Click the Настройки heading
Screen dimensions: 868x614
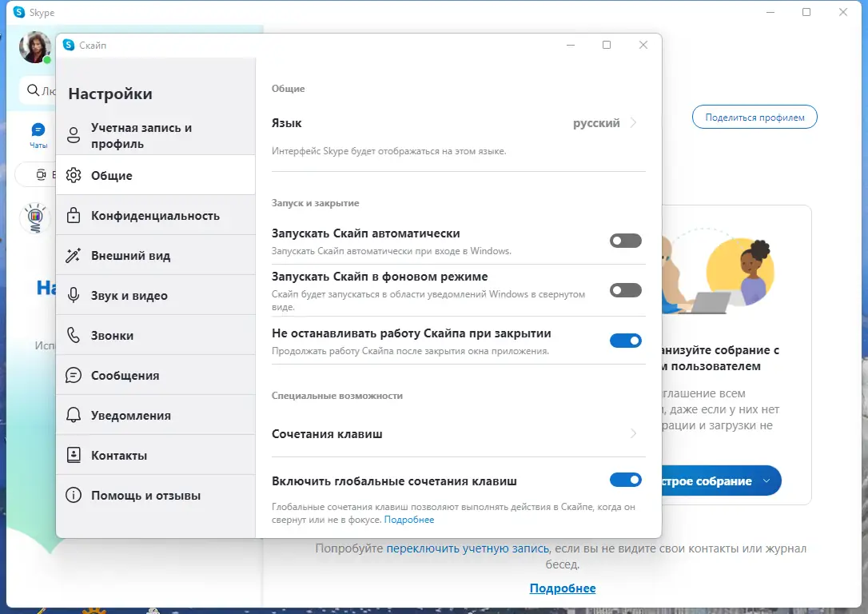click(110, 94)
